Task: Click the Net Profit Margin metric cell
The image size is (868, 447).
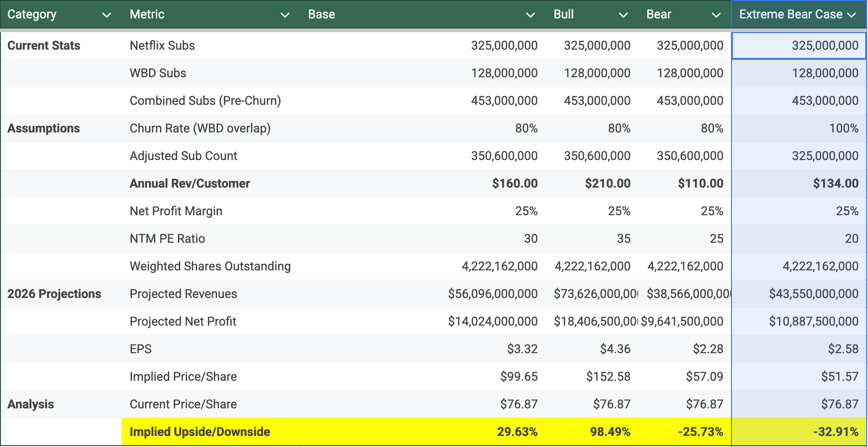Action: click(x=211, y=211)
